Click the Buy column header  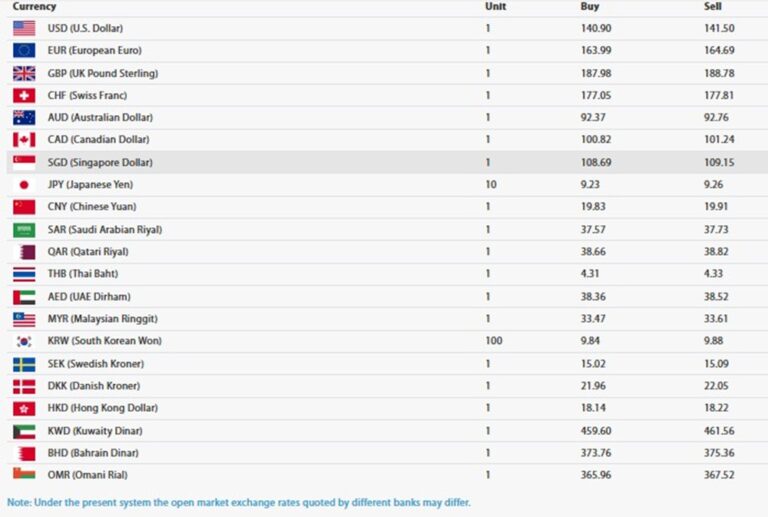click(x=590, y=7)
